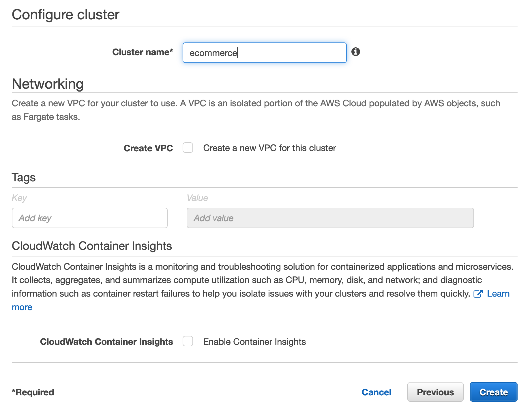Click the Tags section heading

24,178
